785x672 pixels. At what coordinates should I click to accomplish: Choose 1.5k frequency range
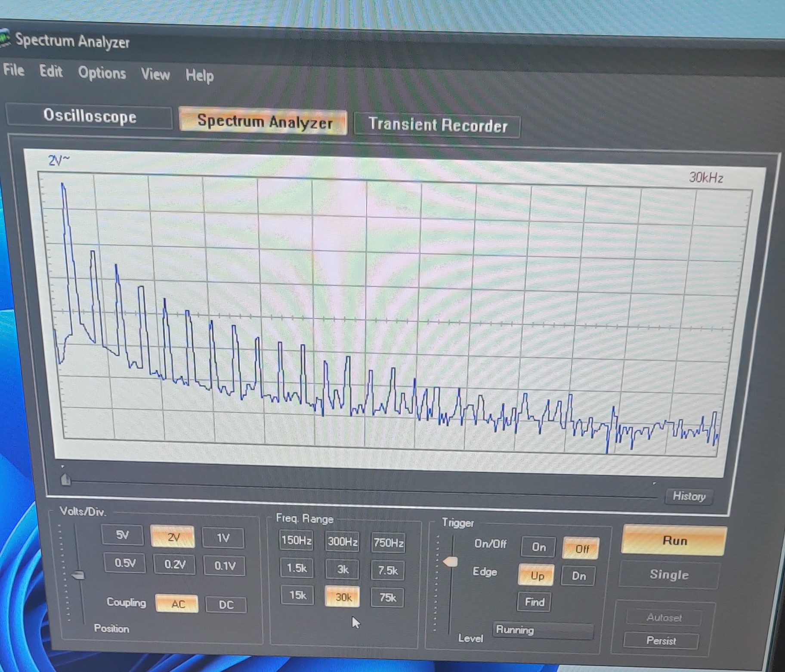297,568
